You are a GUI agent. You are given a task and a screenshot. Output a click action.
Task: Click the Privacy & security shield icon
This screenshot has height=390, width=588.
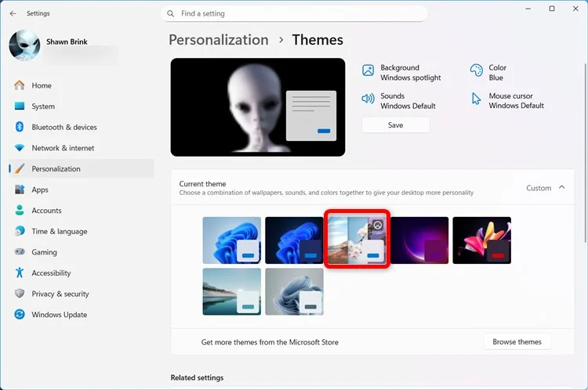(20, 294)
